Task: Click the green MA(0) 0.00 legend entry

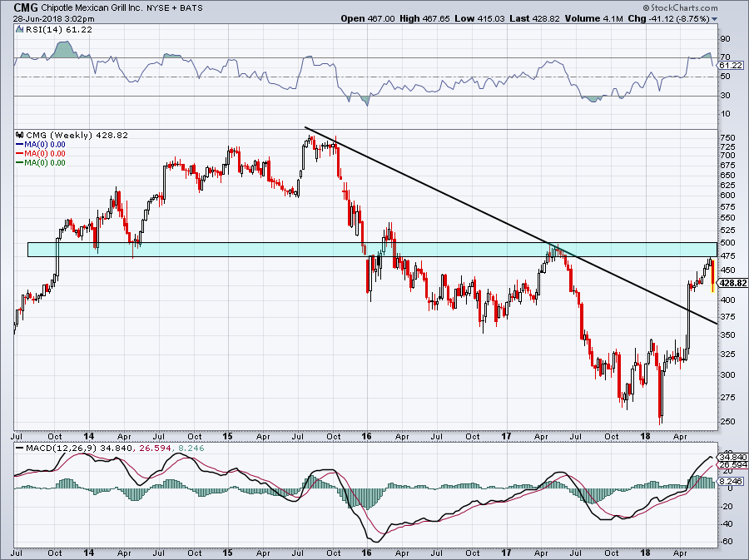Action: click(41, 163)
